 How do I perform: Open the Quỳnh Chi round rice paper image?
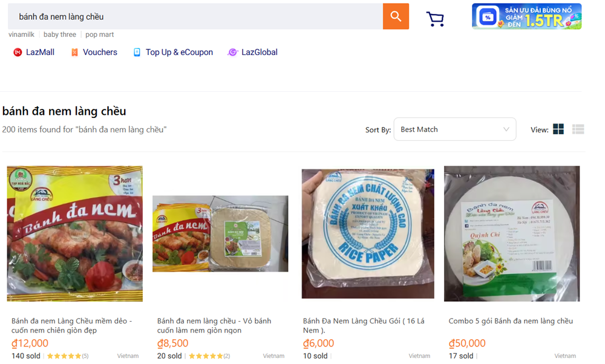(x=512, y=233)
